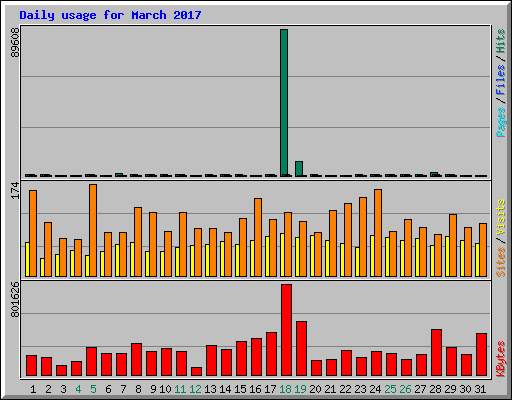
Task: Click the Pages label in the legend
Action: 500,122
